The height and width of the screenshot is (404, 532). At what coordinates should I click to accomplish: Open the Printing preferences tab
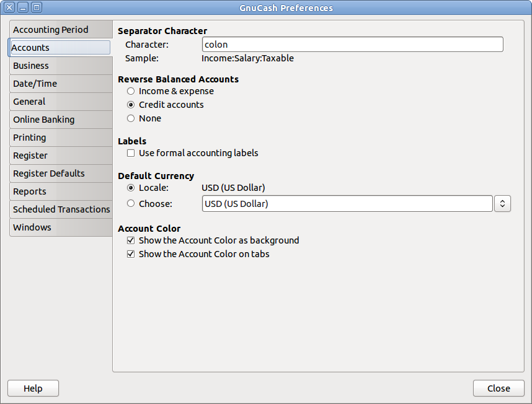tap(30, 138)
